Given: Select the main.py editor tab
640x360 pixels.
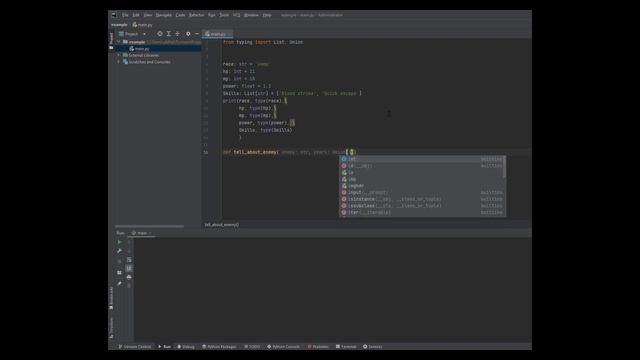Looking at the screenshot, I should (x=218, y=34).
